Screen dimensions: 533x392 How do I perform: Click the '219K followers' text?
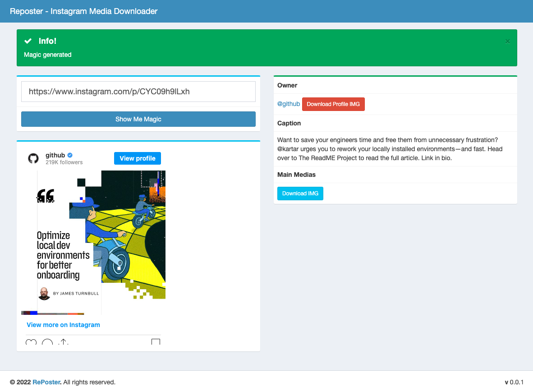pyautogui.click(x=64, y=162)
